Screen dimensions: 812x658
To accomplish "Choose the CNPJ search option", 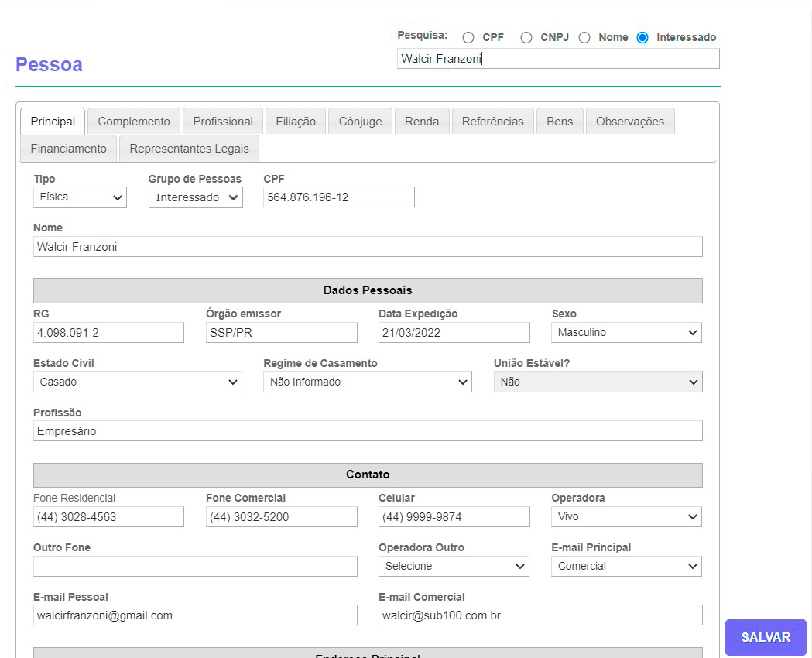I will click(526, 38).
